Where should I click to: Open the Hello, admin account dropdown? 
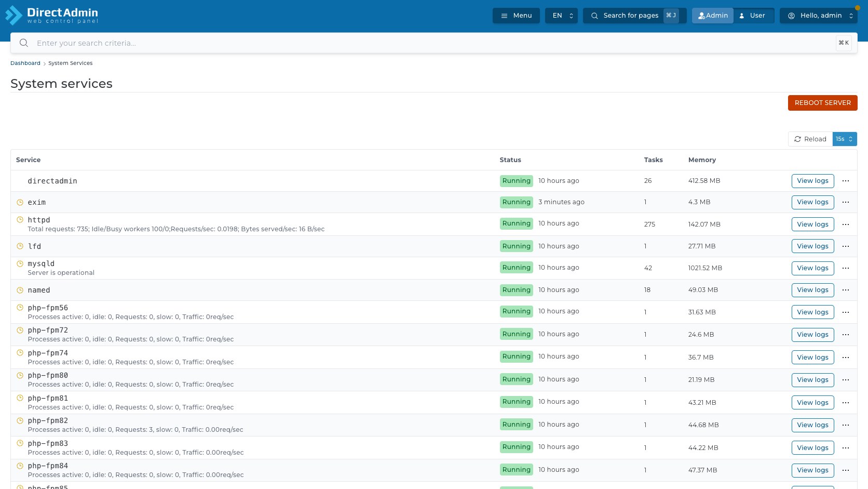click(819, 16)
